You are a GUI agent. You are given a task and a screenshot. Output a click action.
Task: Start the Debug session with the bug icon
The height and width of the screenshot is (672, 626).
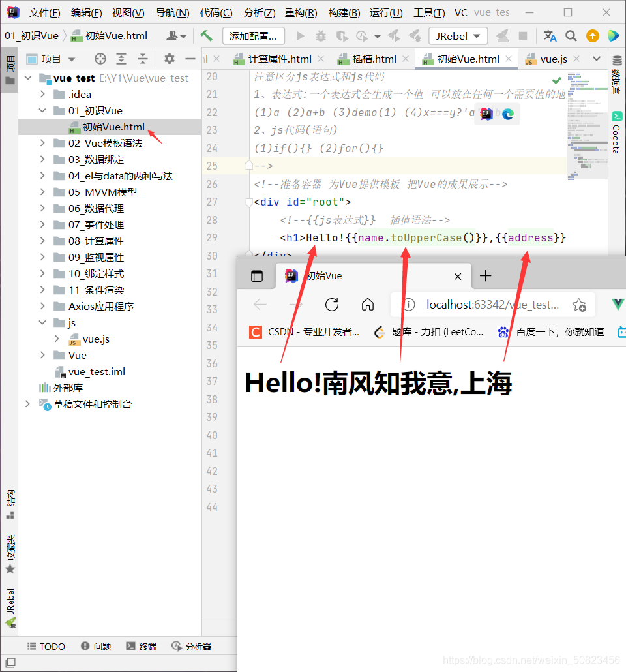[320, 36]
